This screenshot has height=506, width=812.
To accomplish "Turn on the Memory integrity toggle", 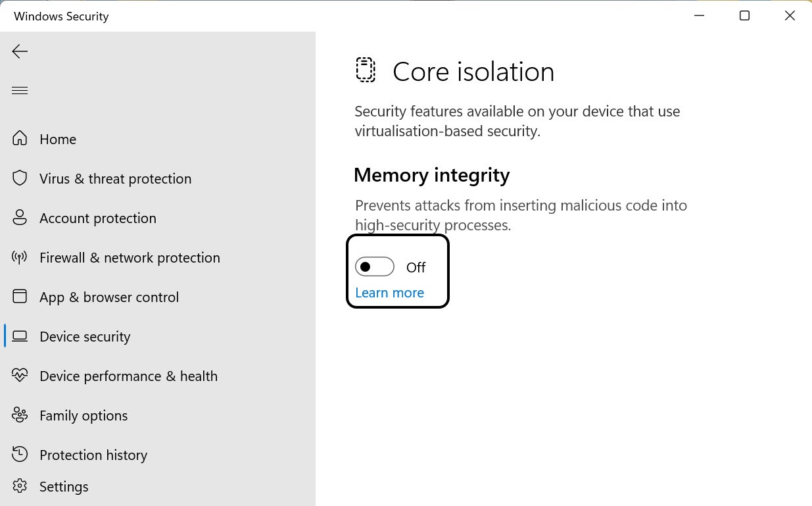I will pos(375,266).
